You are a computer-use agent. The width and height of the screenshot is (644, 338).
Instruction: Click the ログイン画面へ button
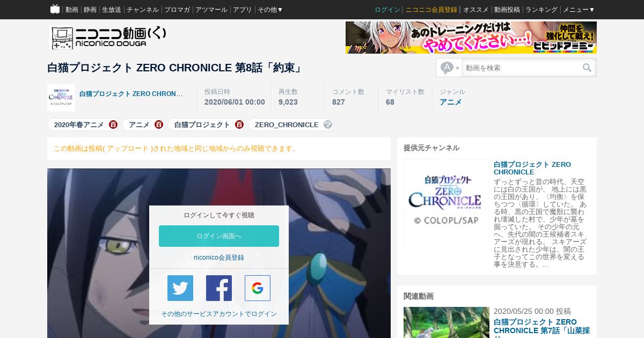click(219, 236)
